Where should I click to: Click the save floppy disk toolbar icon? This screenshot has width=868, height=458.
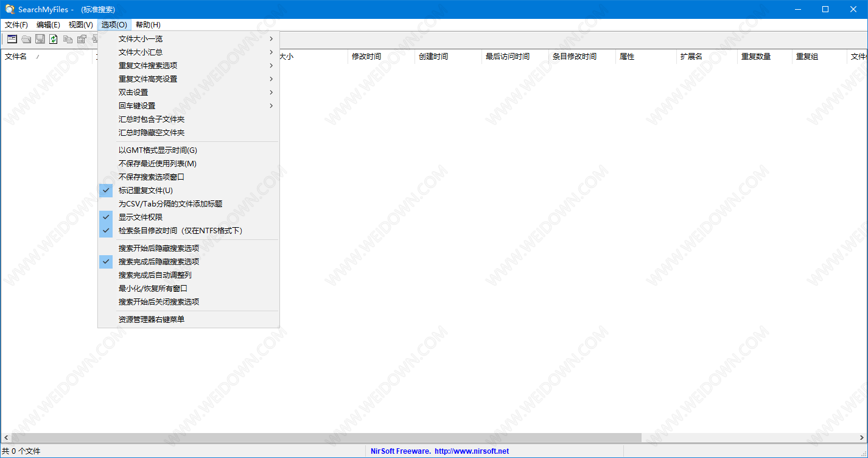[40, 39]
